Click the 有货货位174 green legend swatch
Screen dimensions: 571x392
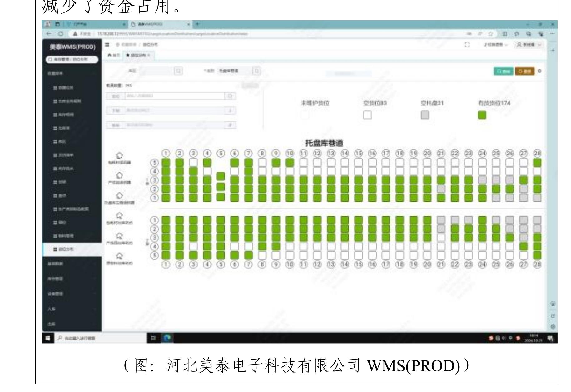tap(482, 115)
